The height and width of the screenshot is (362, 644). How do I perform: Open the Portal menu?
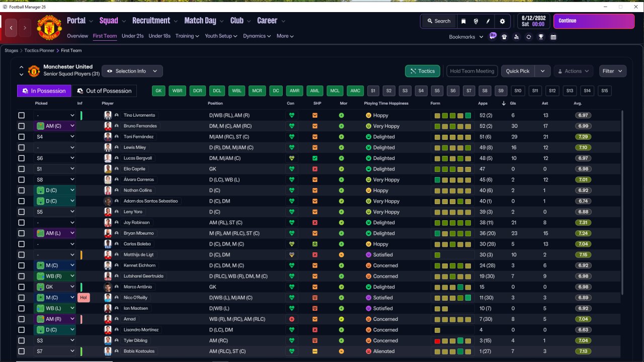(80, 21)
